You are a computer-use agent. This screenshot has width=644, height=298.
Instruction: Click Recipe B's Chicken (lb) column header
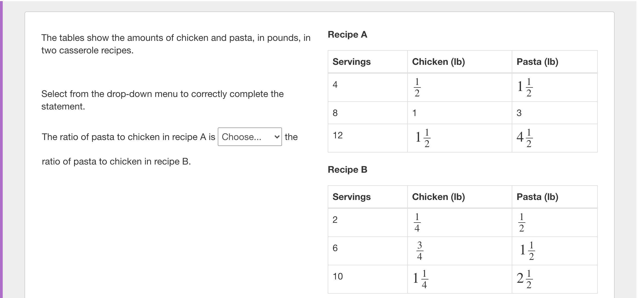pyautogui.click(x=438, y=197)
